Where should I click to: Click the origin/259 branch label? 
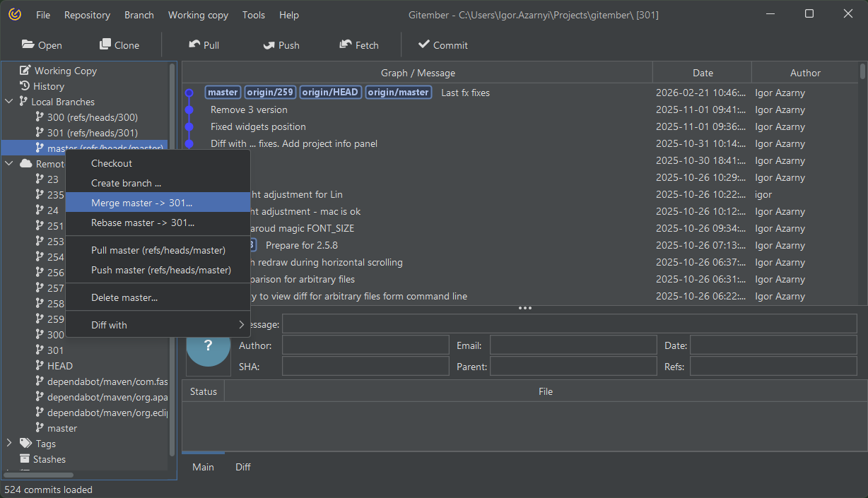point(271,93)
